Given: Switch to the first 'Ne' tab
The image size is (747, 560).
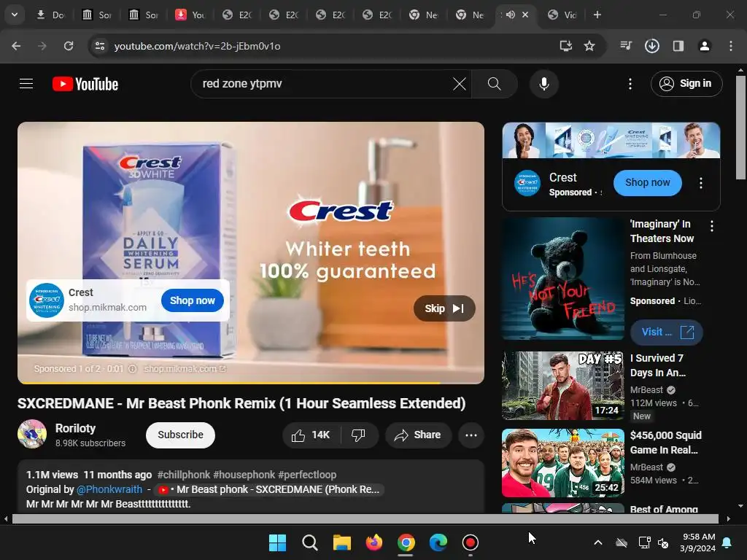Looking at the screenshot, I should [423, 15].
